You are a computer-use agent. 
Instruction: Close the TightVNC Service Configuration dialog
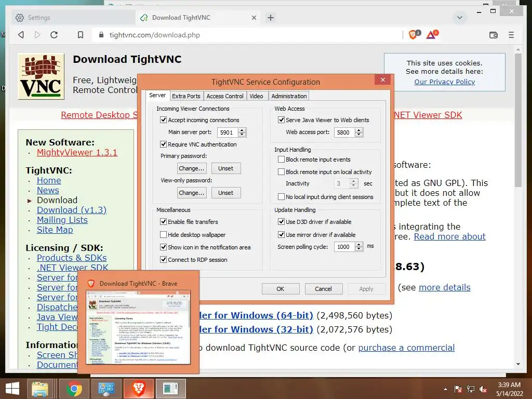(x=383, y=79)
